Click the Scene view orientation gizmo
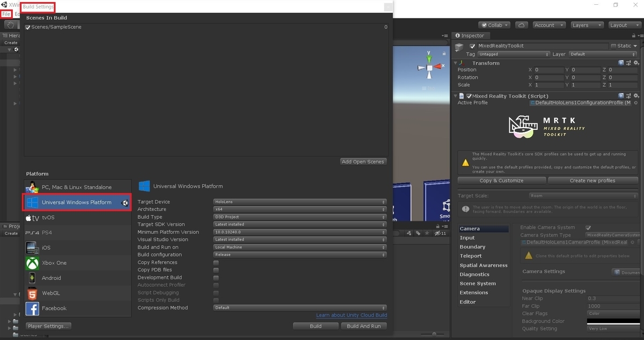Image resolution: width=644 pixels, height=340 pixels. tap(429, 67)
